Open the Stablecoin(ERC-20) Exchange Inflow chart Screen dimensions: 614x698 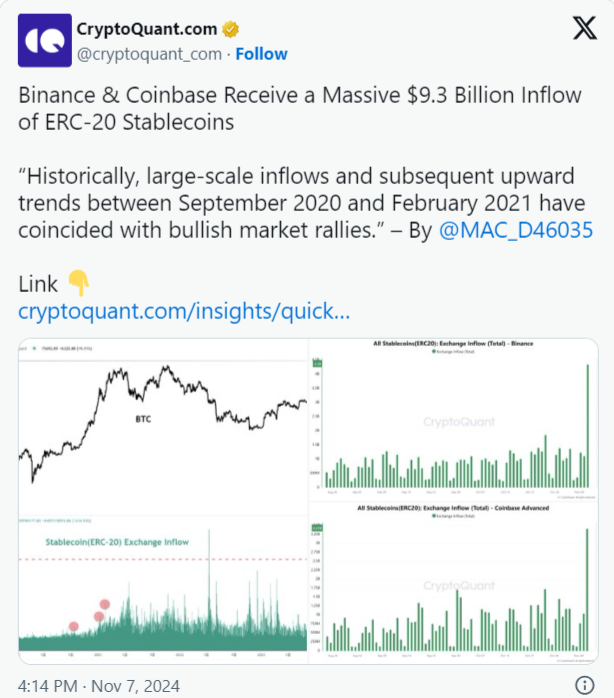coord(163,590)
